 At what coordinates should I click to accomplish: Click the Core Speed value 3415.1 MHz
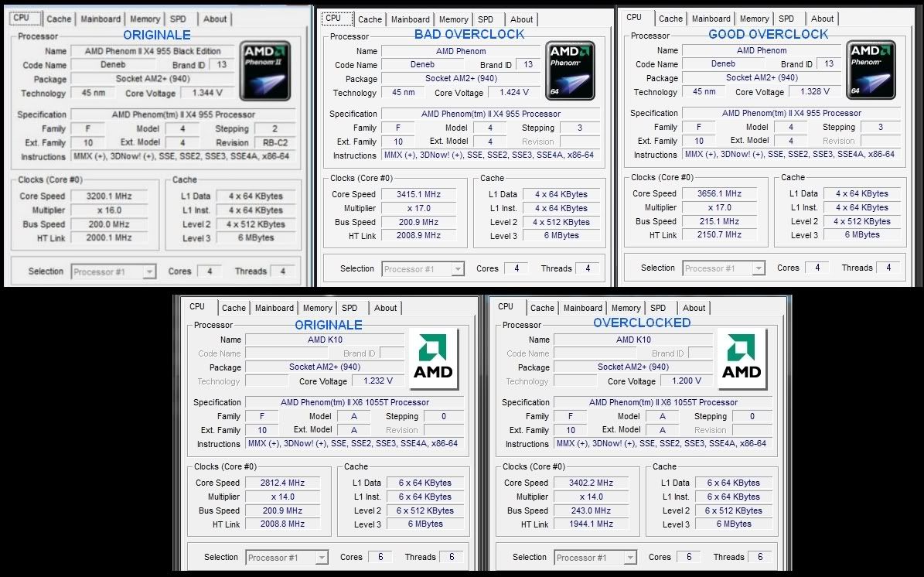(x=419, y=194)
